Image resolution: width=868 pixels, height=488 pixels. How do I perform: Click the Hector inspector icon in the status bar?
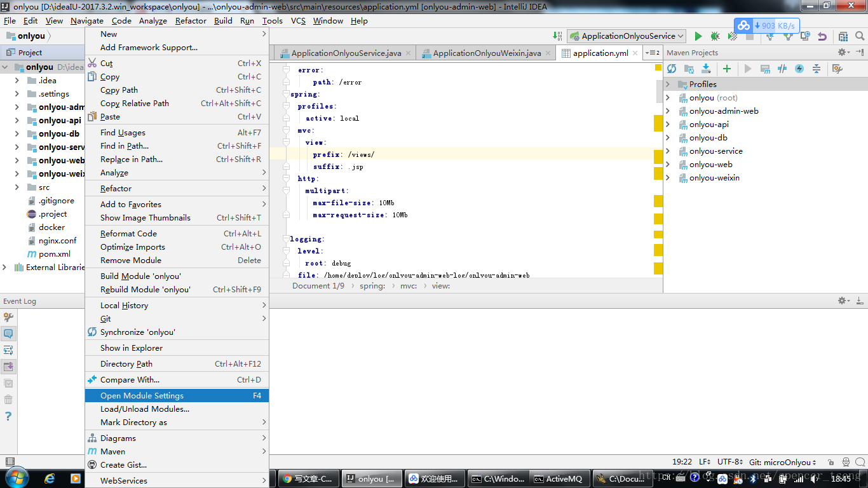click(846, 463)
